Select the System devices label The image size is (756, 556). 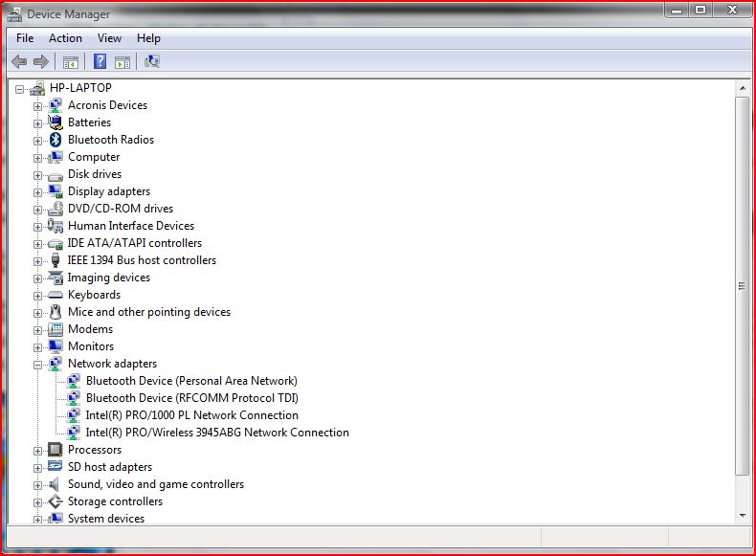click(106, 519)
